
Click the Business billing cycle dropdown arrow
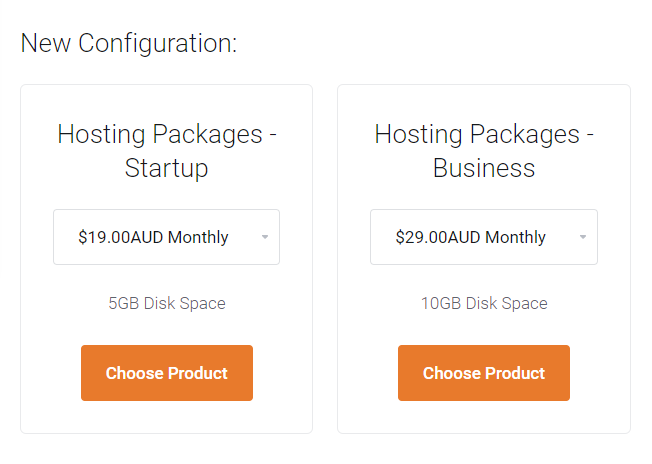[582, 237]
